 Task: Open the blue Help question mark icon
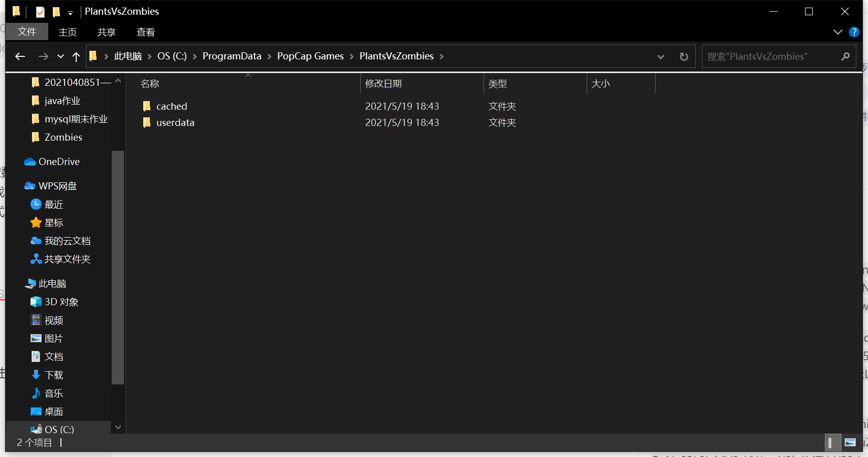[854, 32]
